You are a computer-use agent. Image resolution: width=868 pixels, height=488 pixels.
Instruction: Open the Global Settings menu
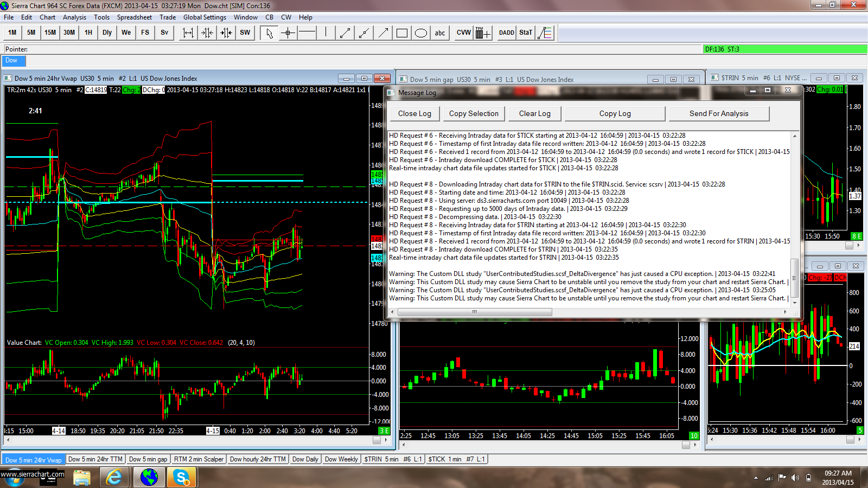[x=205, y=17]
